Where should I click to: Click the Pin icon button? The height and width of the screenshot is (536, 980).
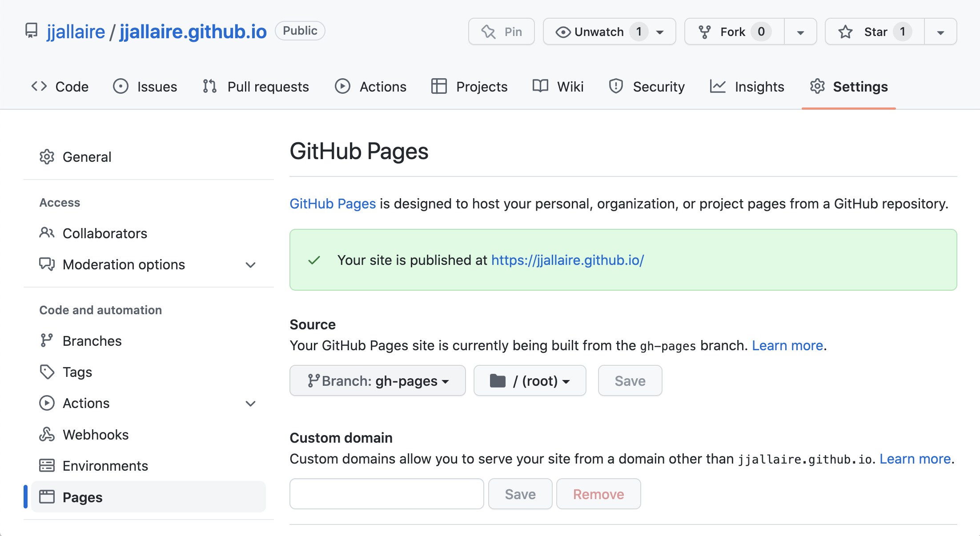click(488, 31)
